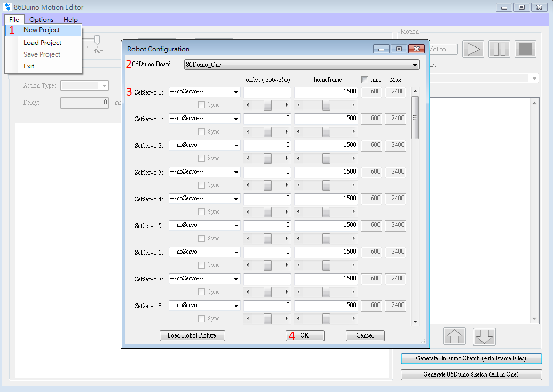Screen dimensions: 553x392
Task: Minimize the Robot Configuration dialog
Action: pos(381,49)
